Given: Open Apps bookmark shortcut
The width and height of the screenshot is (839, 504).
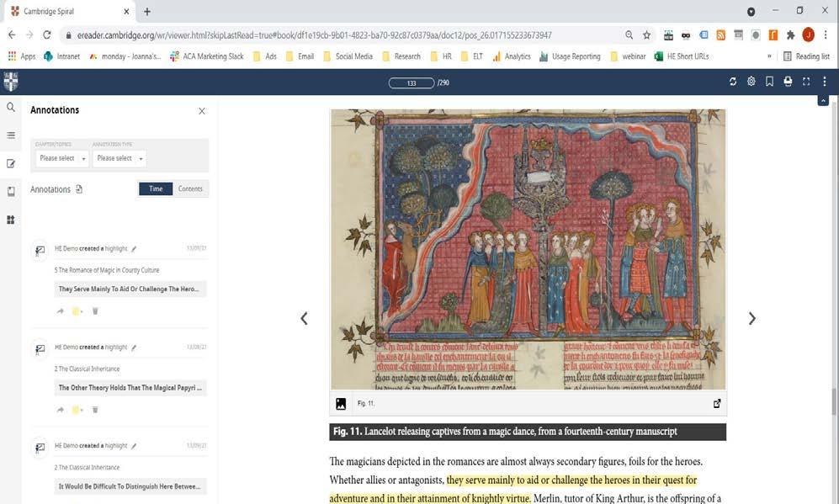Looking at the screenshot, I should tap(22, 56).
